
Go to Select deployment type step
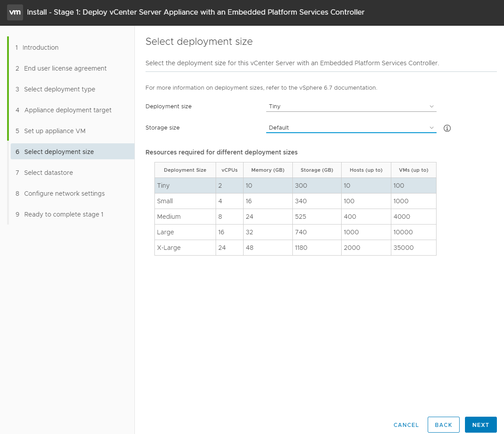[55, 89]
